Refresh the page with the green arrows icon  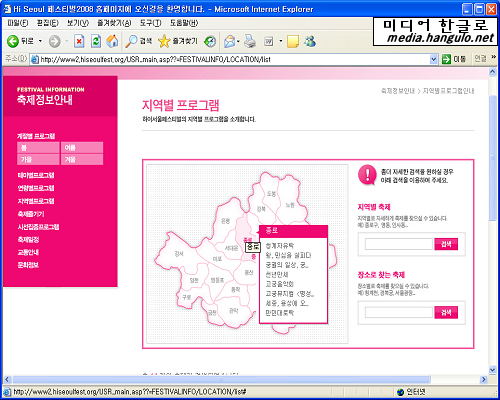click(96, 41)
